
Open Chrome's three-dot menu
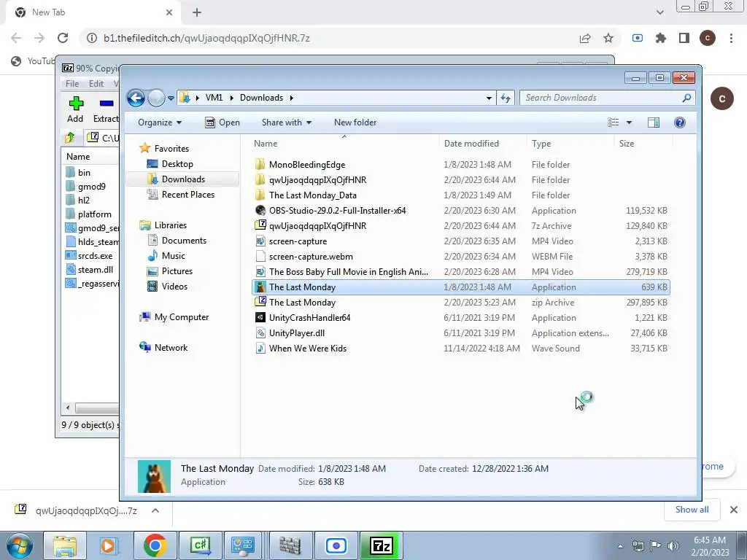pos(731,38)
